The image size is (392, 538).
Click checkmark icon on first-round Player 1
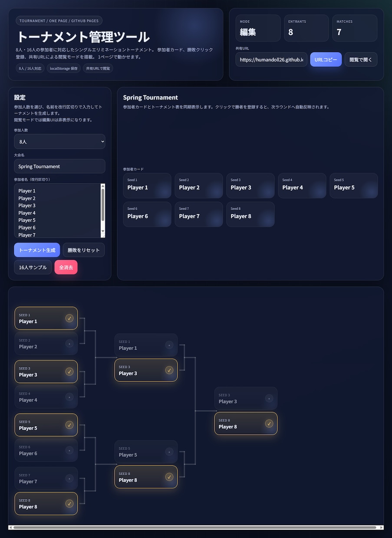pos(69,318)
